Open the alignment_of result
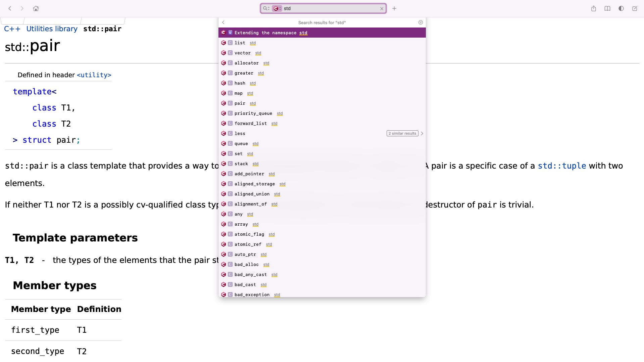The width and height of the screenshot is (644, 362). tap(322, 204)
